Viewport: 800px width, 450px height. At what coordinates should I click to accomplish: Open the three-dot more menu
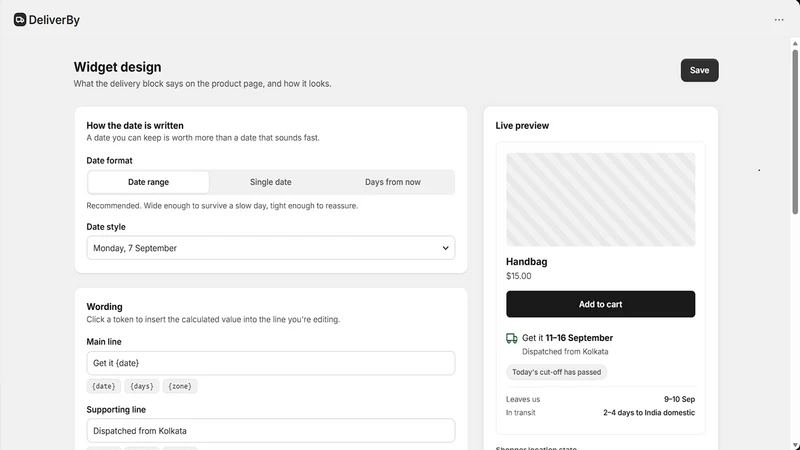point(779,20)
